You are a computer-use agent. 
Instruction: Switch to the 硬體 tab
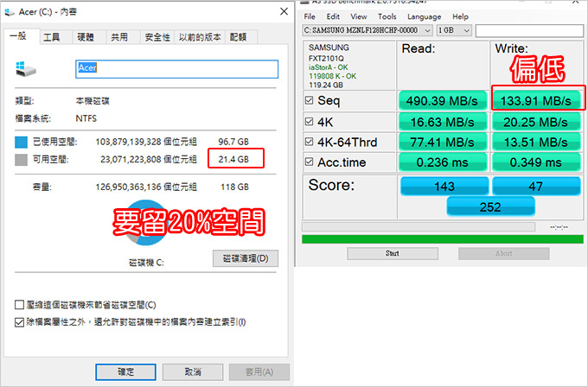click(86, 37)
